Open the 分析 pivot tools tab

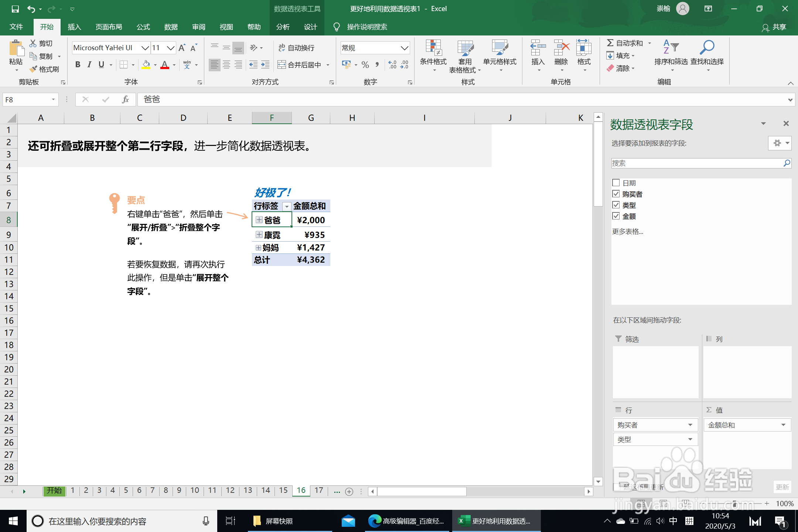point(283,27)
